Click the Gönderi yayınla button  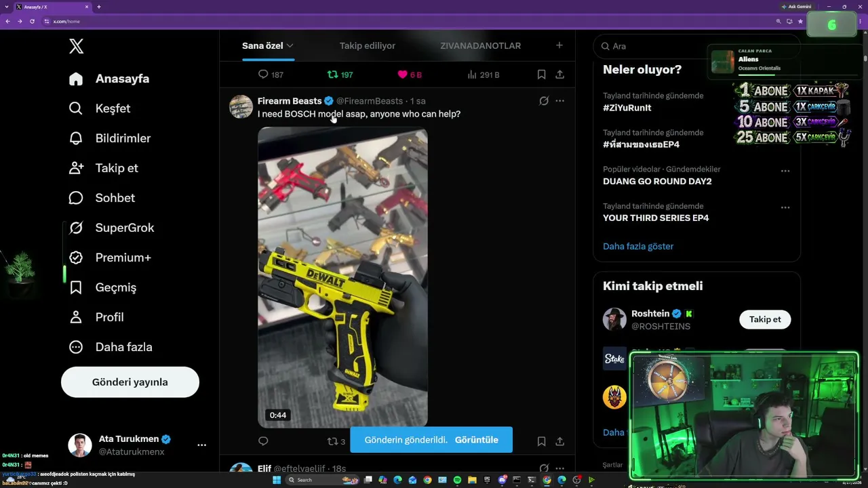point(130,382)
